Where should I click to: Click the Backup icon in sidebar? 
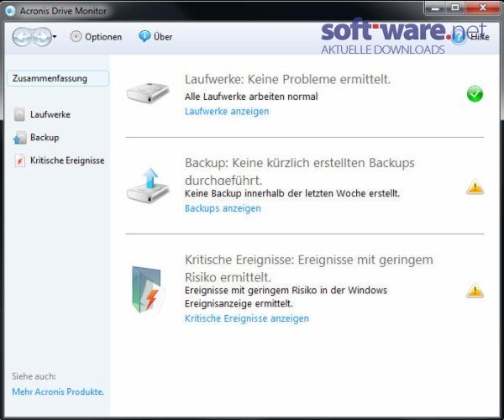19,138
